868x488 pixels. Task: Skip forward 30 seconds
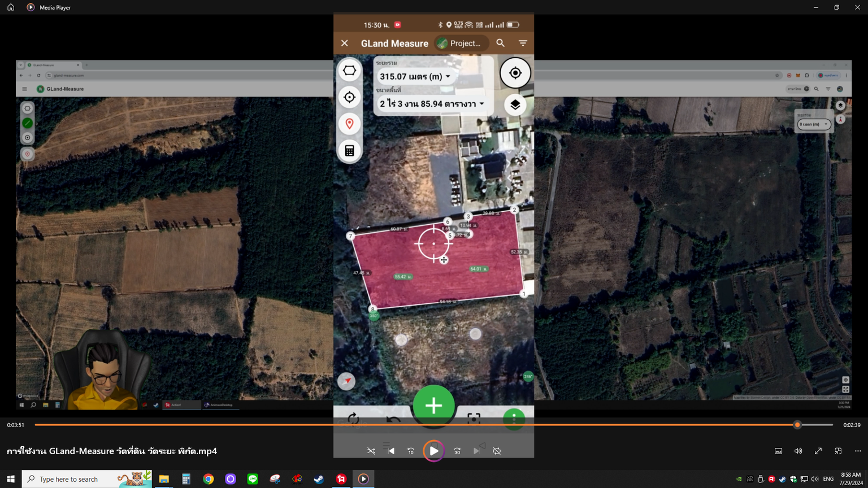point(457,451)
